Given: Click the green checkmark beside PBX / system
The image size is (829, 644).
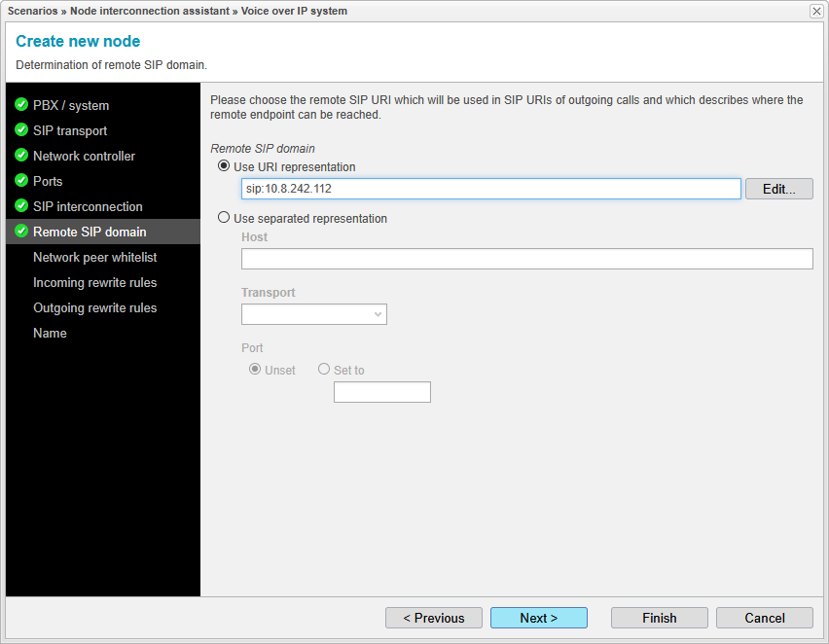Looking at the screenshot, I should pos(21,105).
